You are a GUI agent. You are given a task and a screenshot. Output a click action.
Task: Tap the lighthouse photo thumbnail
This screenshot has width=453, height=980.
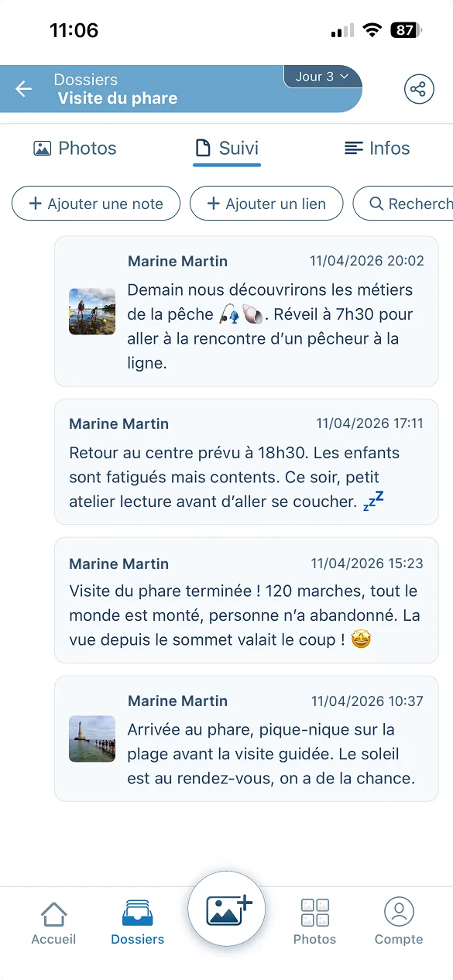(91, 739)
